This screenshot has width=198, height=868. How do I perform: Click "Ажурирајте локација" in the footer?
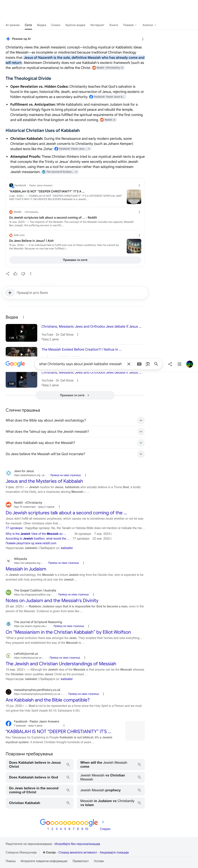click(114, 852)
